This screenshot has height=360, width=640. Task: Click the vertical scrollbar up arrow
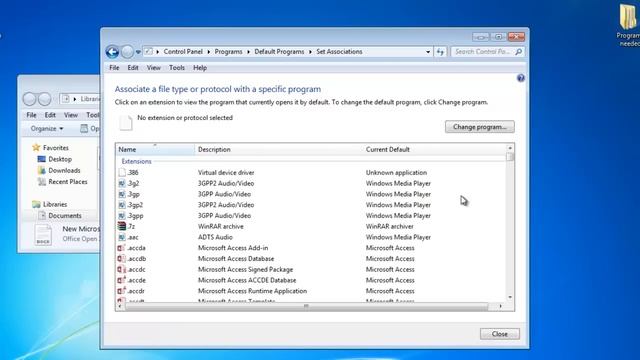[510, 148]
